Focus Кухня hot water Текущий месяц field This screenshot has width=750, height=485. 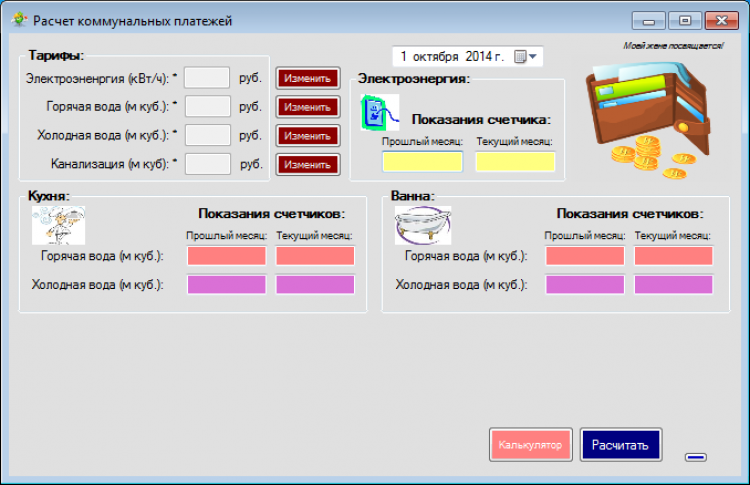[315, 256]
